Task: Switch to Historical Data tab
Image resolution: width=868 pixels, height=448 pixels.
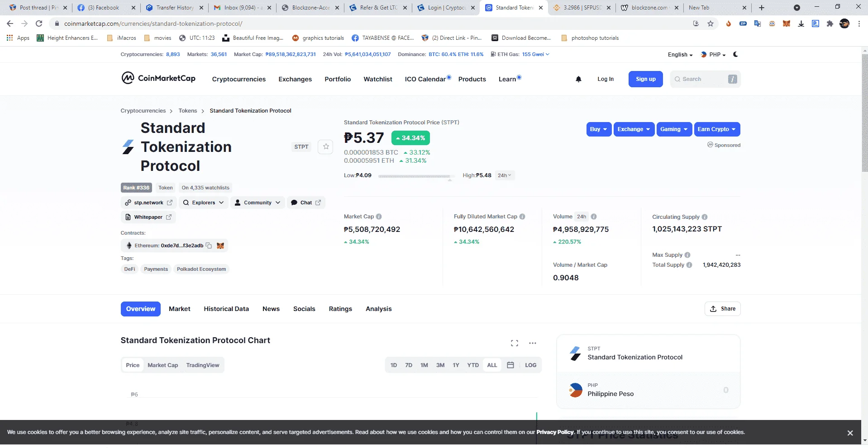Action: pos(226,309)
